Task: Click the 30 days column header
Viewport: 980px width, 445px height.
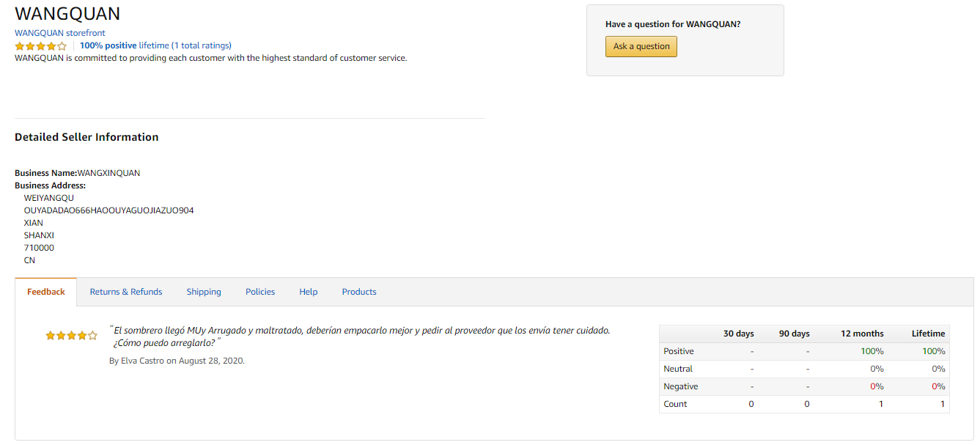Action: [x=738, y=334]
